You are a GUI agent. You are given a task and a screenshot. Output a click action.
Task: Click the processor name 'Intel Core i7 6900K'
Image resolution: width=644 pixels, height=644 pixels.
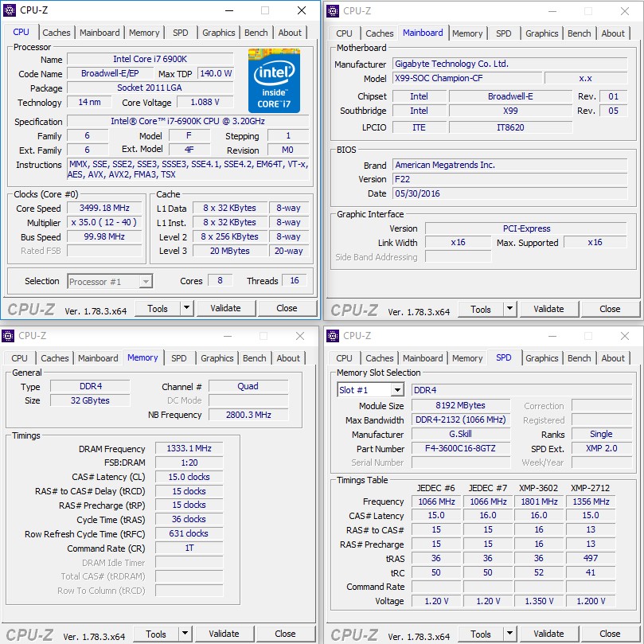[x=150, y=59]
